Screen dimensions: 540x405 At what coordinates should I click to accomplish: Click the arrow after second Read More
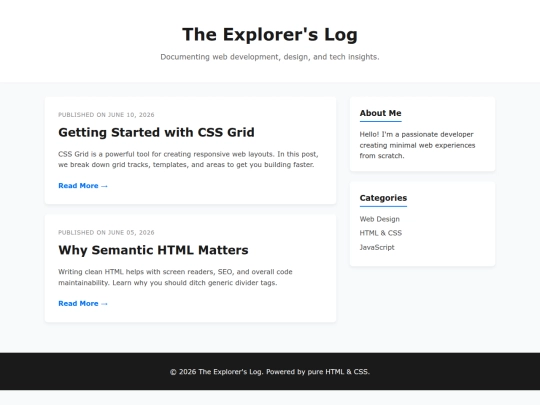pyautogui.click(x=104, y=304)
